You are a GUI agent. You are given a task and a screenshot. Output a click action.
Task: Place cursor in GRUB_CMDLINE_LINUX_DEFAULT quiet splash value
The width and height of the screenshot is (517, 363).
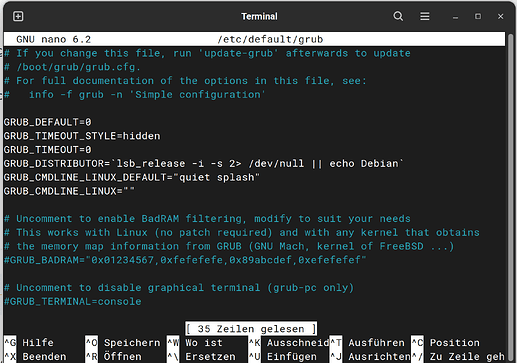217,177
